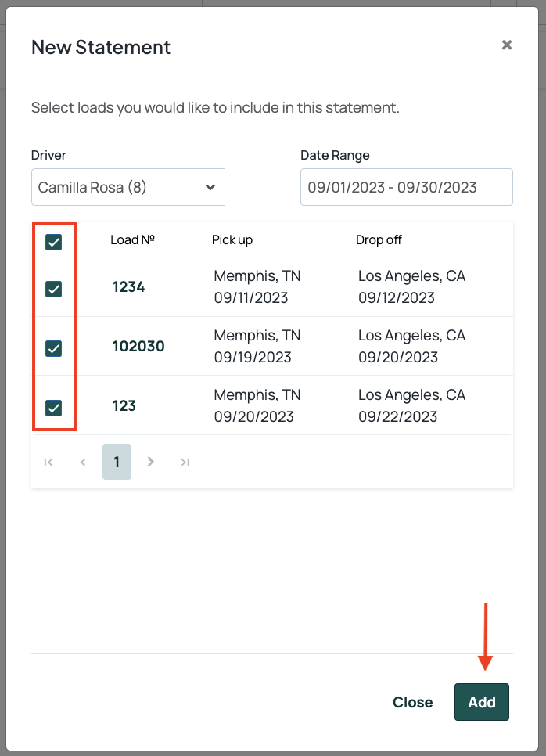The width and height of the screenshot is (546, 756).
Task: Open load number 102030 link
Action: point(138,346)
